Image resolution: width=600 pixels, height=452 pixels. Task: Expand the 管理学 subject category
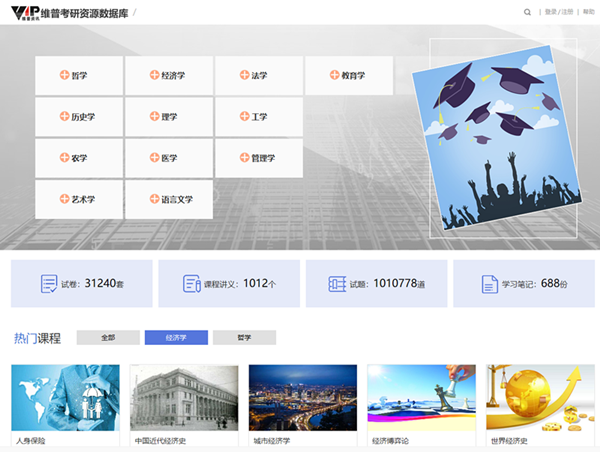tap(258, 158)
